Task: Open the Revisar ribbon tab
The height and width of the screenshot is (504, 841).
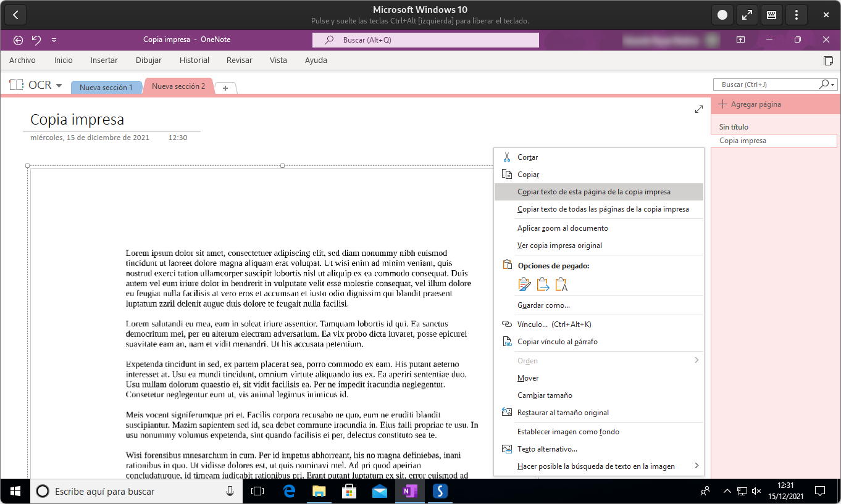Action: click(x=240, y=60)
